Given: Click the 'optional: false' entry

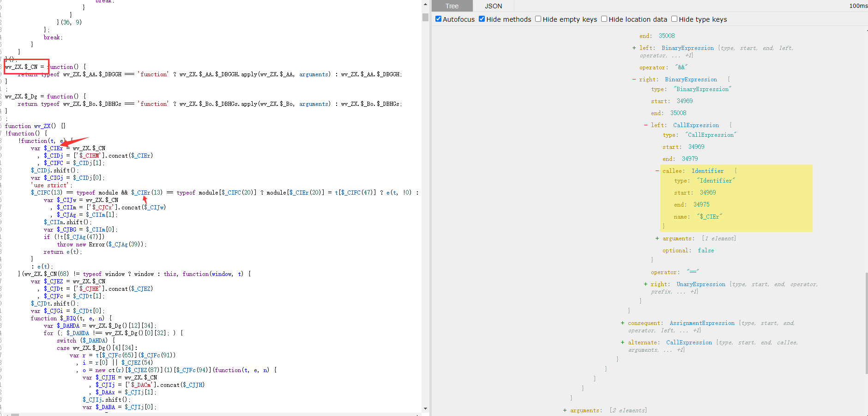Looking at the screenshot, I should pyautogui.click(x=688, y=251).
